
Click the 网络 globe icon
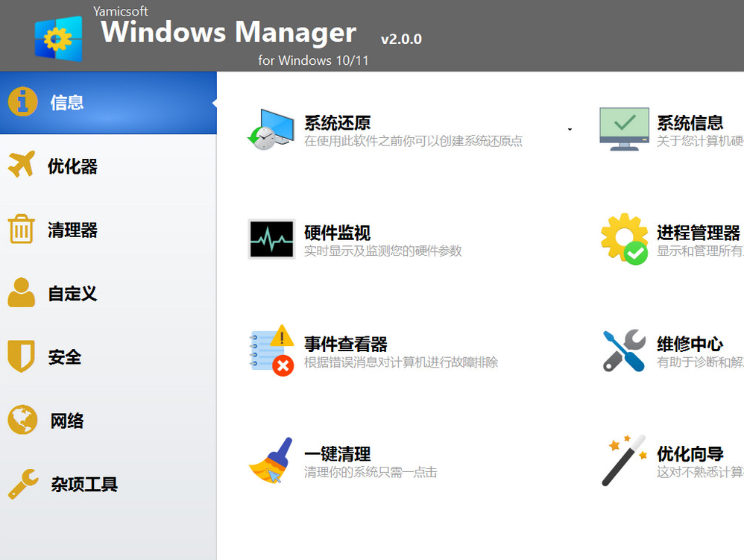22,420
